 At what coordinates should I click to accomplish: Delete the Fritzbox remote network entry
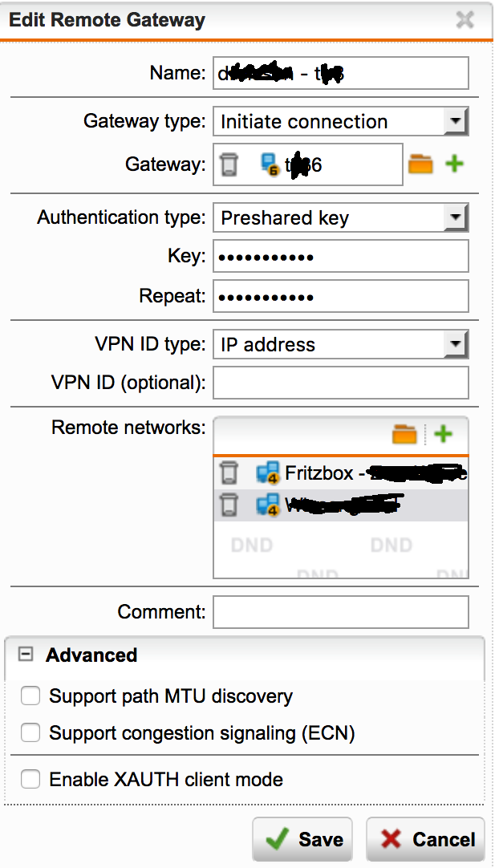click(229, 474)
